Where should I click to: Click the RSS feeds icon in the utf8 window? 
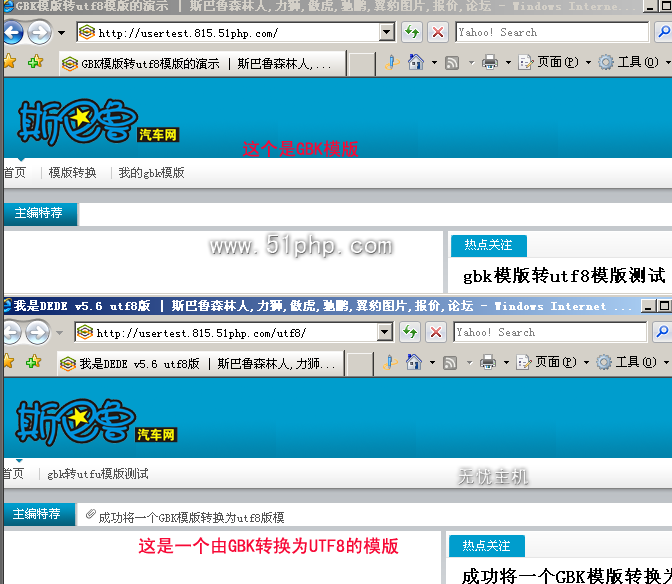click(451, 362)
